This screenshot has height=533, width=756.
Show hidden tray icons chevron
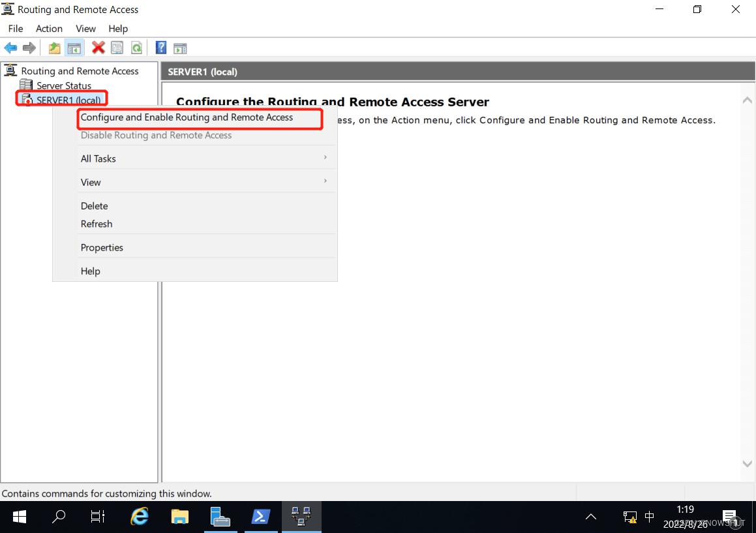click(x=590, y=517)
